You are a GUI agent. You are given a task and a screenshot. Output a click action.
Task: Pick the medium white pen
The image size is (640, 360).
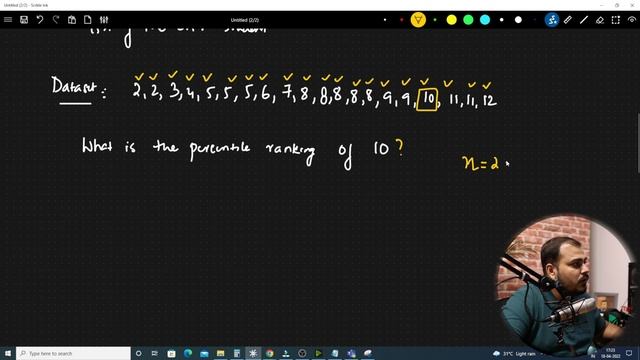click(502, 20)
